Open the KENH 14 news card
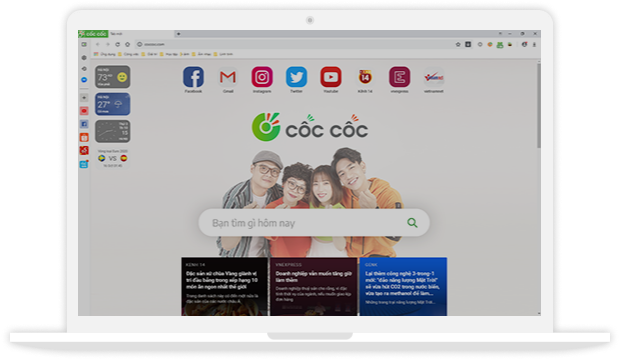This screenshot has width=620, height=360. click(225, 287)
